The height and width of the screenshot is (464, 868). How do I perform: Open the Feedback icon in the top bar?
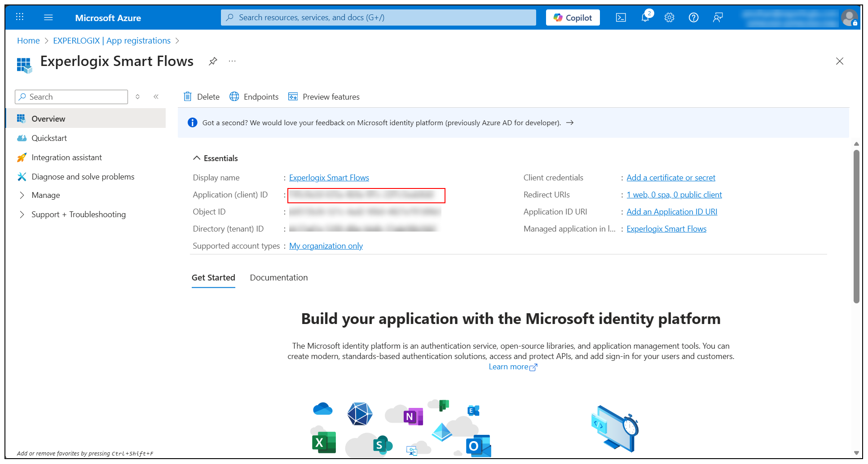pyautogui.click(x=718, y=18)
